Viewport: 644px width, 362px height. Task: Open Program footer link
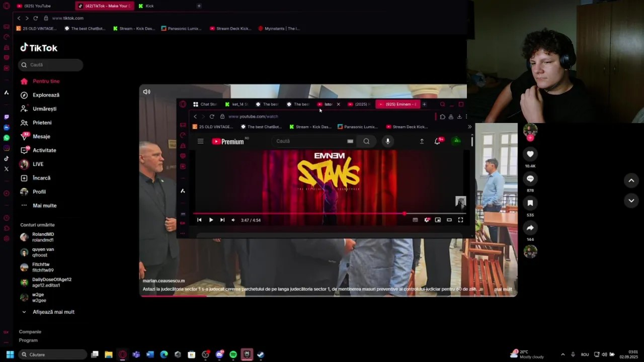[28, 340]
